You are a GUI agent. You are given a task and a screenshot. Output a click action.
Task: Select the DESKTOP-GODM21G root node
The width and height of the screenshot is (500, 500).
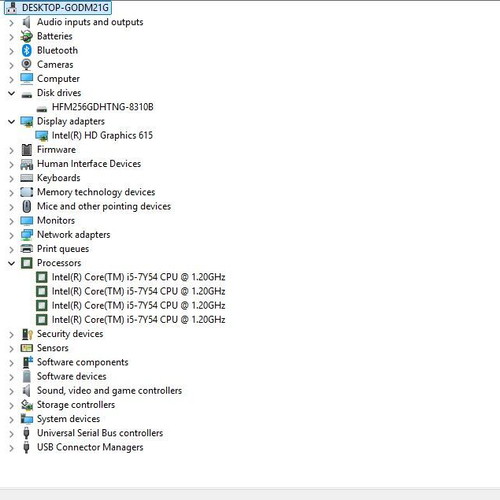click(x=65, y=7)
